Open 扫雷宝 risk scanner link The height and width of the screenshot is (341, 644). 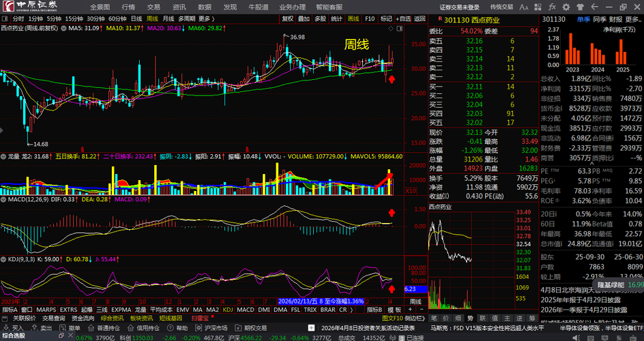coord(200,318)
